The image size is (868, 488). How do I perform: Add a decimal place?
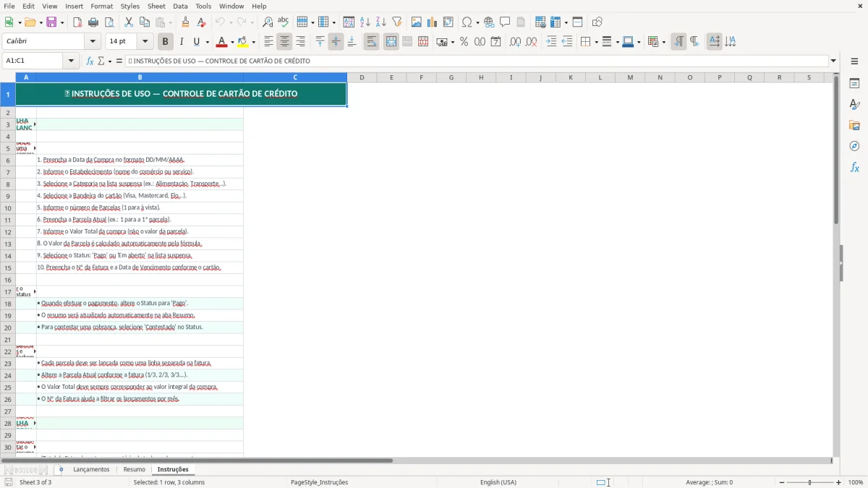(515, 42)
